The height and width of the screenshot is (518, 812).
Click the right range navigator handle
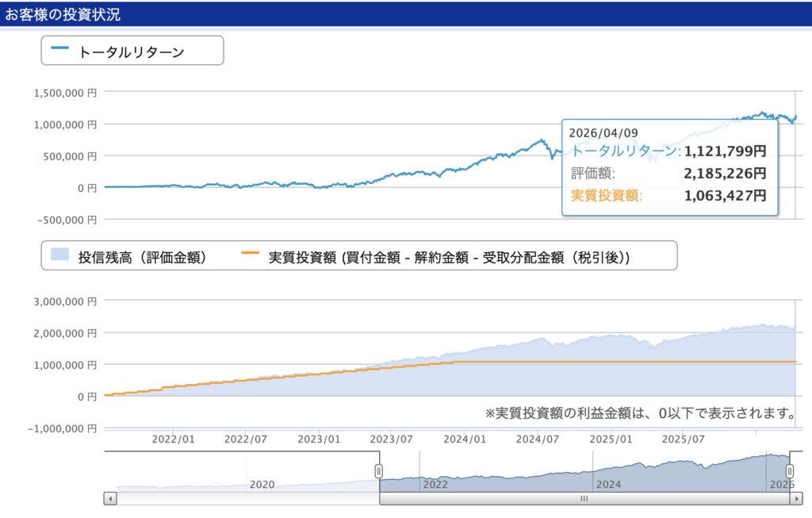(790, 471)
